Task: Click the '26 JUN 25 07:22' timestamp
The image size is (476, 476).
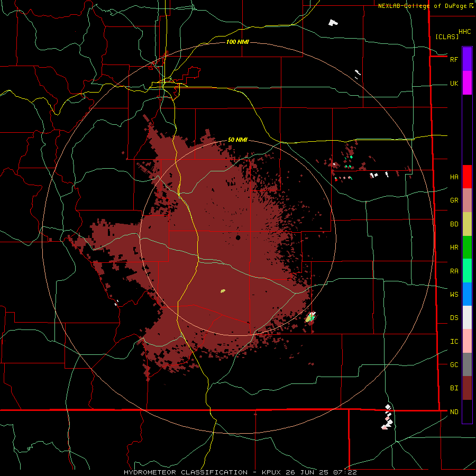Action: point(321,472)
